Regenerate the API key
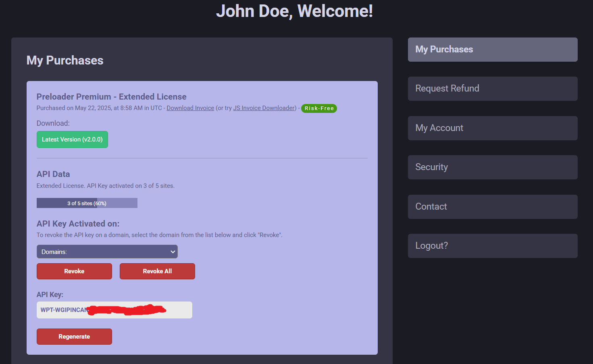This screenshot has height=364, width=593. 74,337
